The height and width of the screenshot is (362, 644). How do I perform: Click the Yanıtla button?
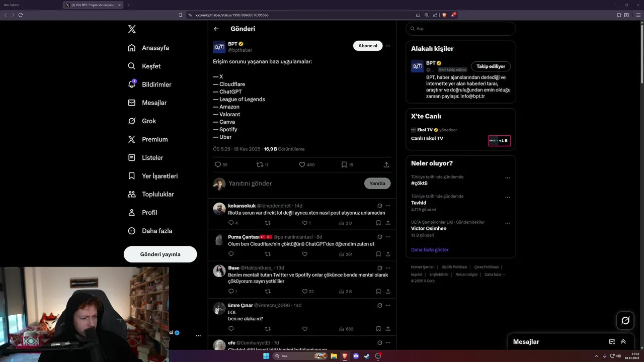pos(377,184)
